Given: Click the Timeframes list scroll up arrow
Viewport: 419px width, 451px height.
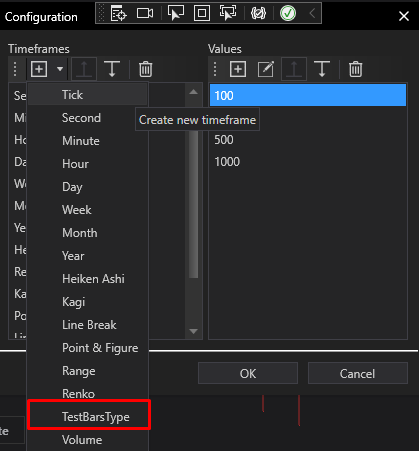Looking at the screenshot, I should 193,92.
